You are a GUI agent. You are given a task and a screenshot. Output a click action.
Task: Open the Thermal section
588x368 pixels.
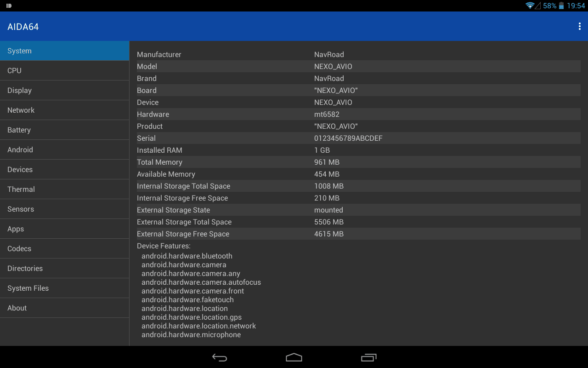(x=65, y=189)
